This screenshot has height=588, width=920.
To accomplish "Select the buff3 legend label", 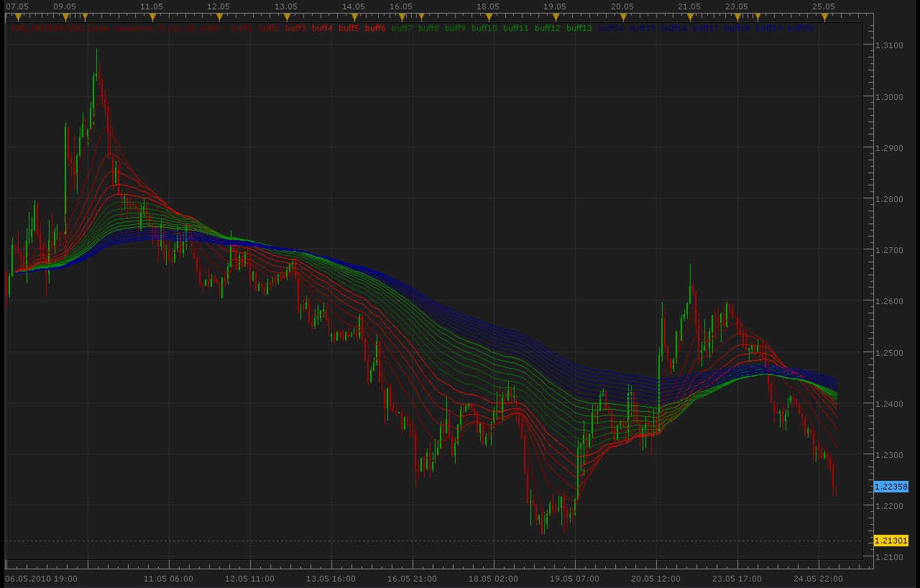I will click(x=295, y=28).
